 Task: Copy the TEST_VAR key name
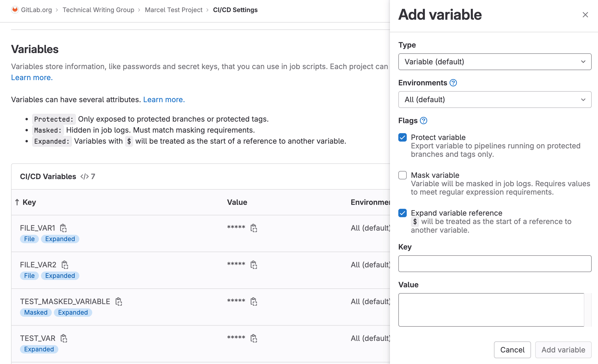(x=64, y=338)
